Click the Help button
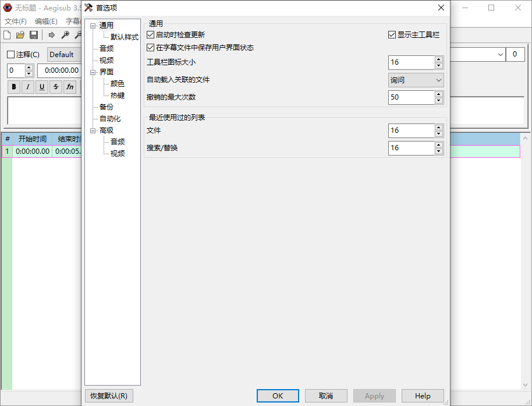Screen dimensions: 532x406 coord(423,396)
